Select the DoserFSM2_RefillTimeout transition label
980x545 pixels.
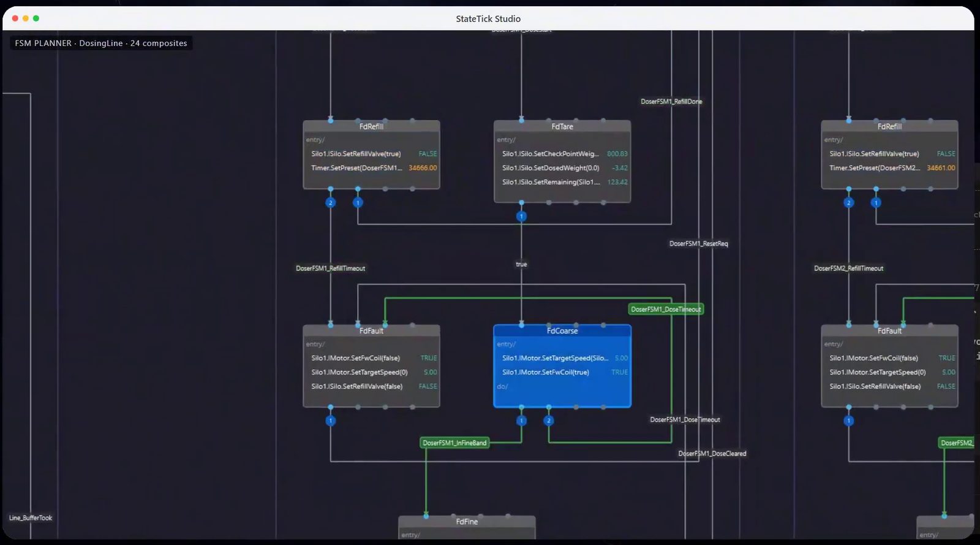[x=849, y=269]
